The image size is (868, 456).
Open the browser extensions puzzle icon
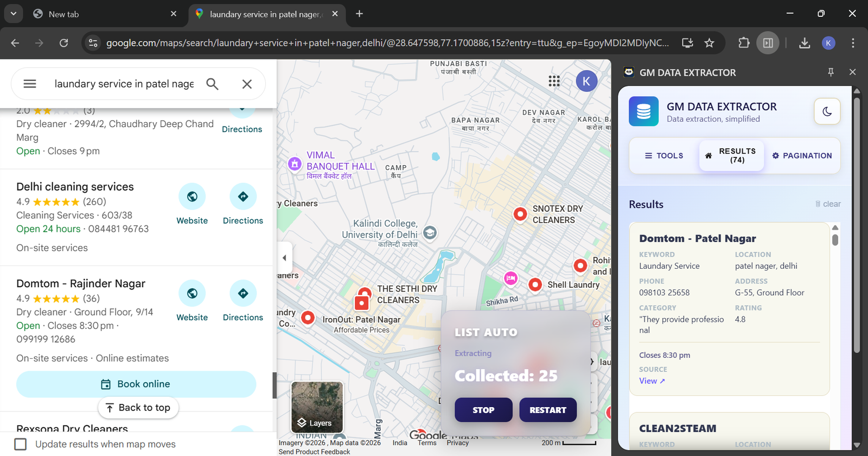tap(744, 43)
